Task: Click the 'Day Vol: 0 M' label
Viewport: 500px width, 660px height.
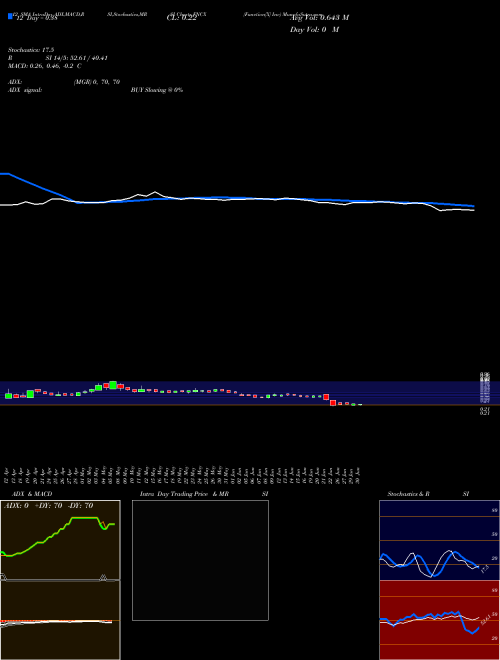Action: [314, 30]
